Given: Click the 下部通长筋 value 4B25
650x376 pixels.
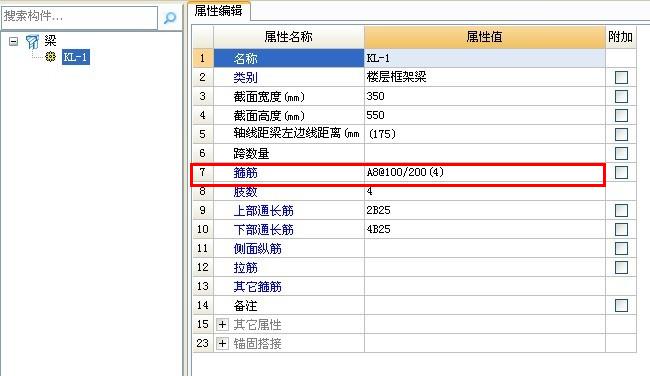Looking at the screenshot, I should [485, 229].
